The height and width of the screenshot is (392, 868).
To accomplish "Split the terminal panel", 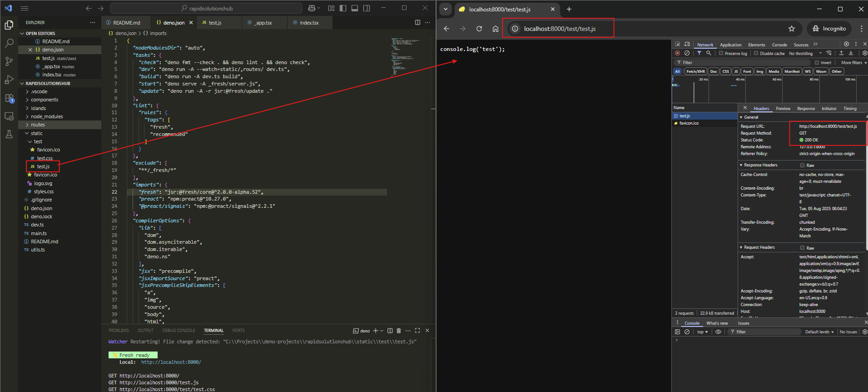I will pos(390,331).
